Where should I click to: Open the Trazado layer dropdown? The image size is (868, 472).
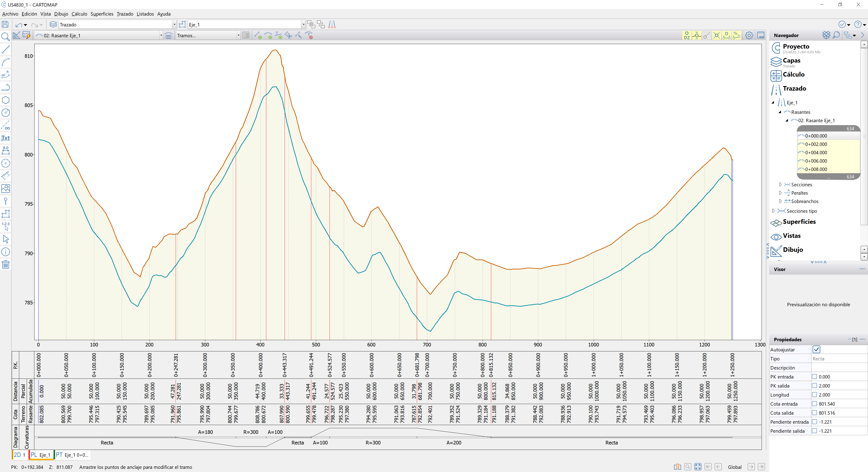coord(174,25)
